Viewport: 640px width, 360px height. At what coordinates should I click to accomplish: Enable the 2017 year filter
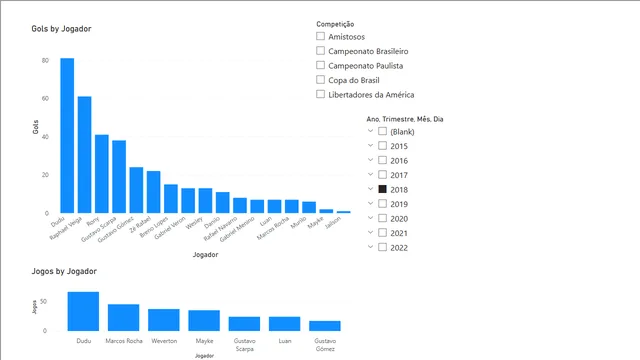[382, 175]
